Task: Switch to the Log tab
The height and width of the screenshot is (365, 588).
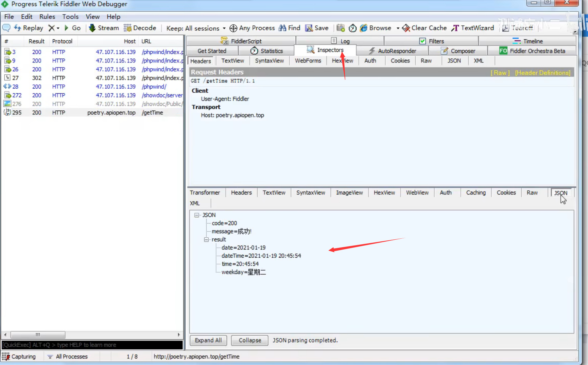Action: pyautogui.click(x=340, y=41)
